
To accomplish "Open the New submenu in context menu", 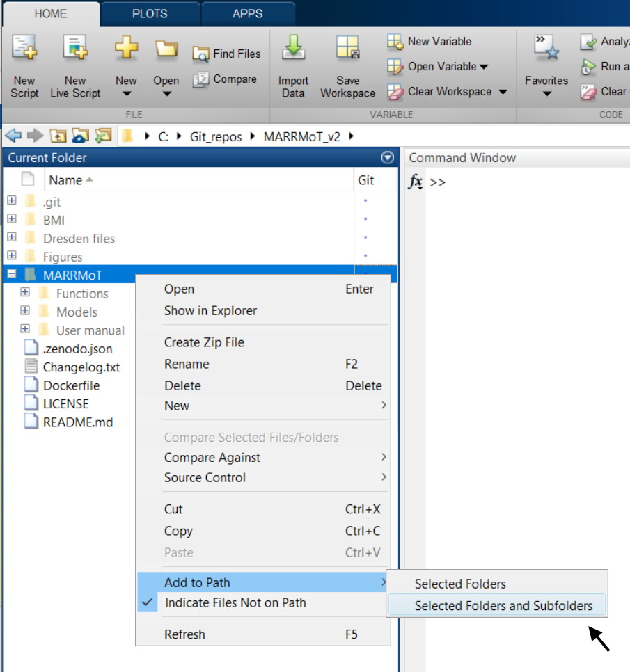I will click(x=263, y=406).
